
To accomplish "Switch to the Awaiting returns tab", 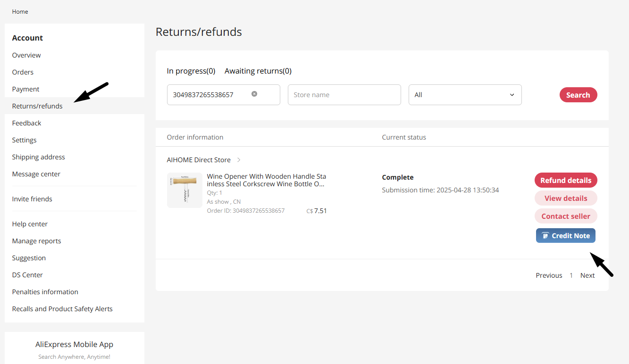I will point(258,70).
